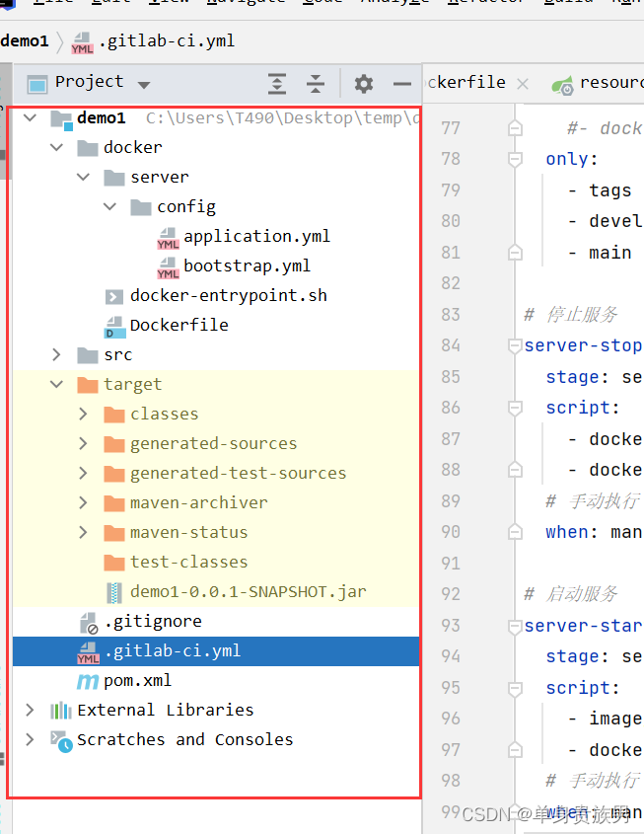Collapse the target folder node
This screenshot has height=834, width=644.
(x=57, y=384)
